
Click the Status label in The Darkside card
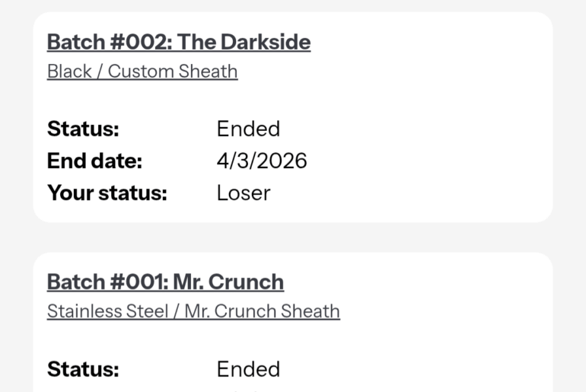tap(83, 129)
